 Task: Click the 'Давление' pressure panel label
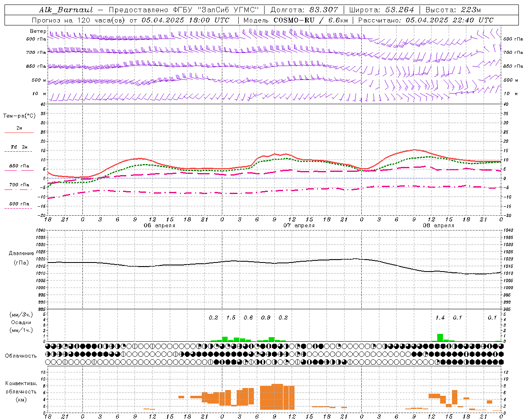[21, 253]
